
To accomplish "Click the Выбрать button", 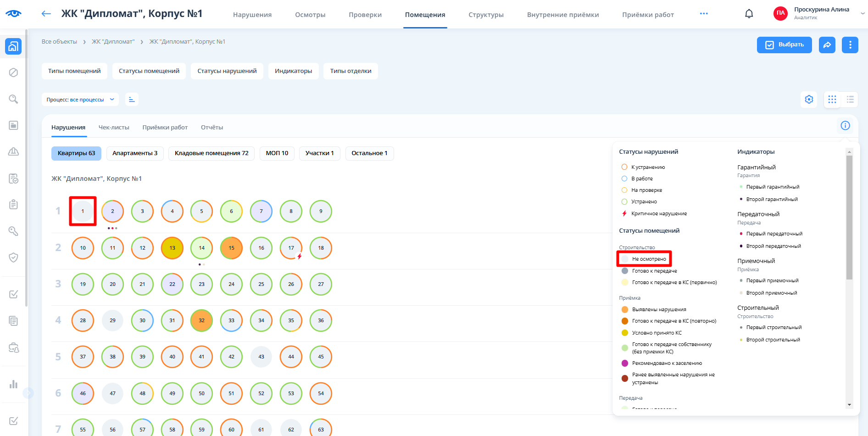I will tap(784, 45).
